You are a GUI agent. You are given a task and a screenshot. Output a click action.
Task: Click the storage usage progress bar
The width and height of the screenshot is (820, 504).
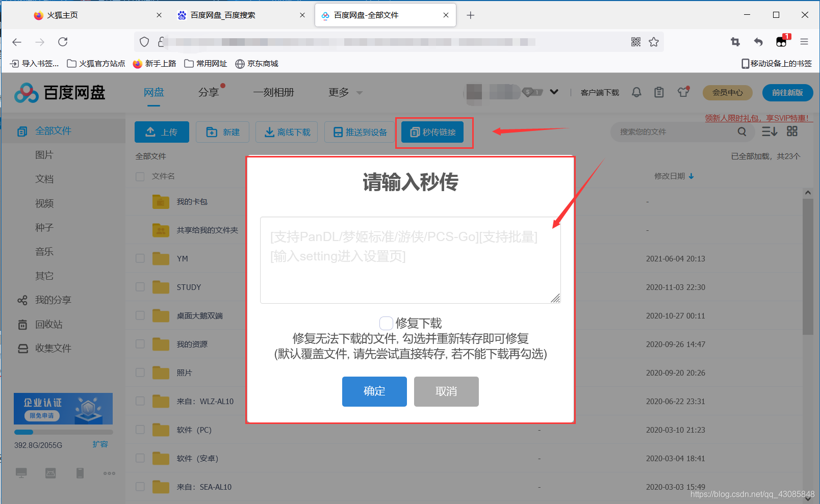point(63,432)
